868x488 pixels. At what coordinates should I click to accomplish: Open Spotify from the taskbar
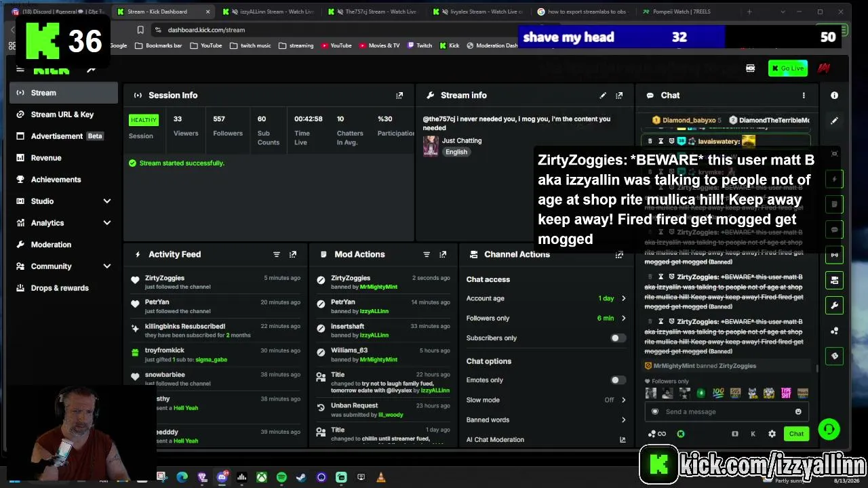281,477
